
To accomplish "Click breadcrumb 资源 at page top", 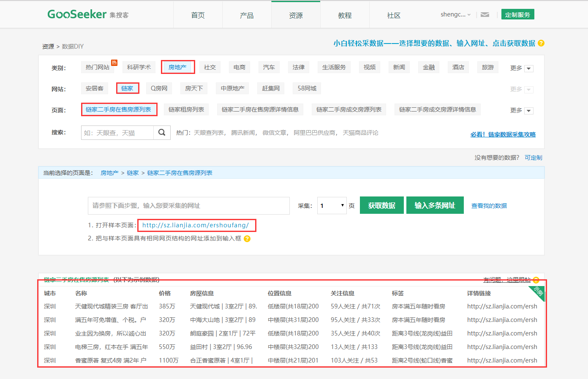I will click(x=48, y=46).
